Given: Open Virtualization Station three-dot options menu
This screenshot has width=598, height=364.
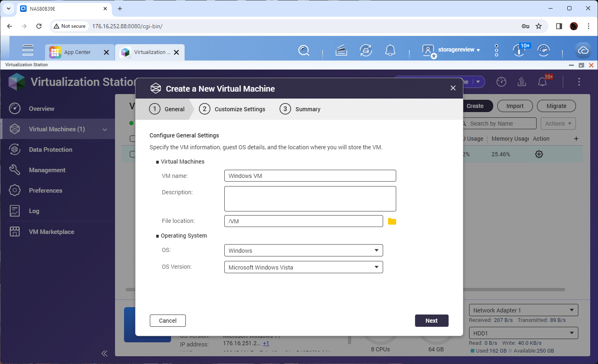Looking at the screenshot, I should click(x=579, y=82).
